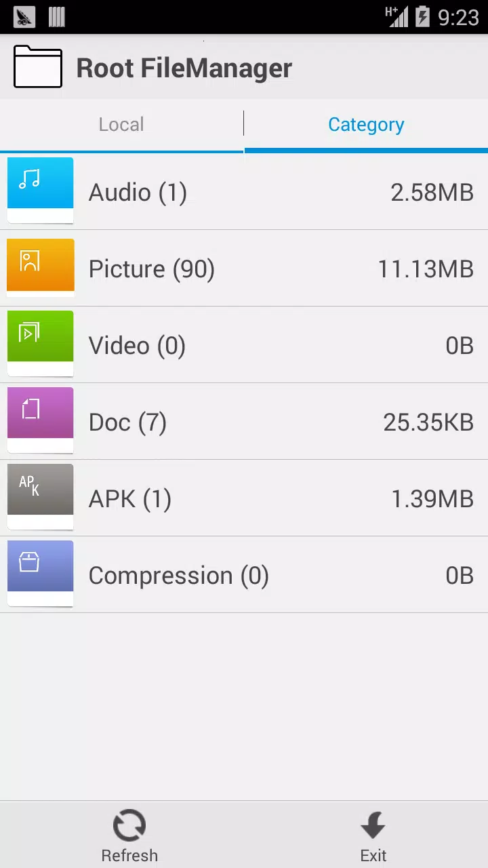This screenshot has height=868, width=488.
Task: Tap the 11.13MB size of Picture
Action: (426, 269)
